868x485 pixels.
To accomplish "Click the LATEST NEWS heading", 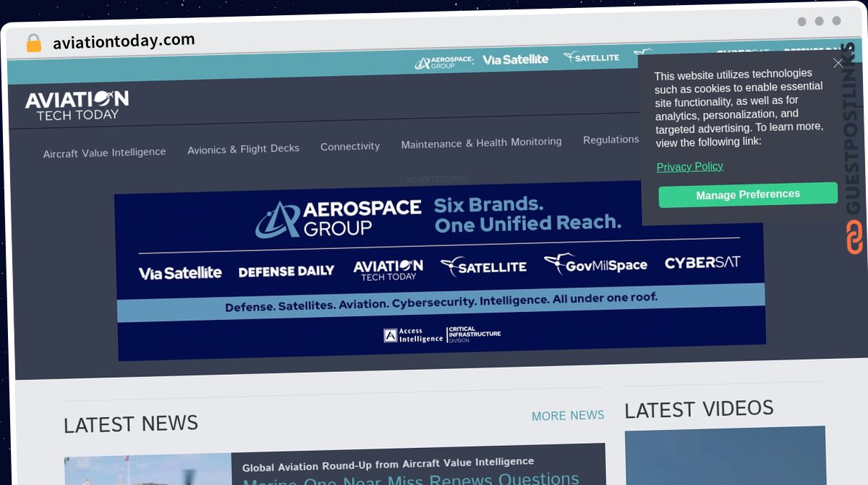I will 131,424.
